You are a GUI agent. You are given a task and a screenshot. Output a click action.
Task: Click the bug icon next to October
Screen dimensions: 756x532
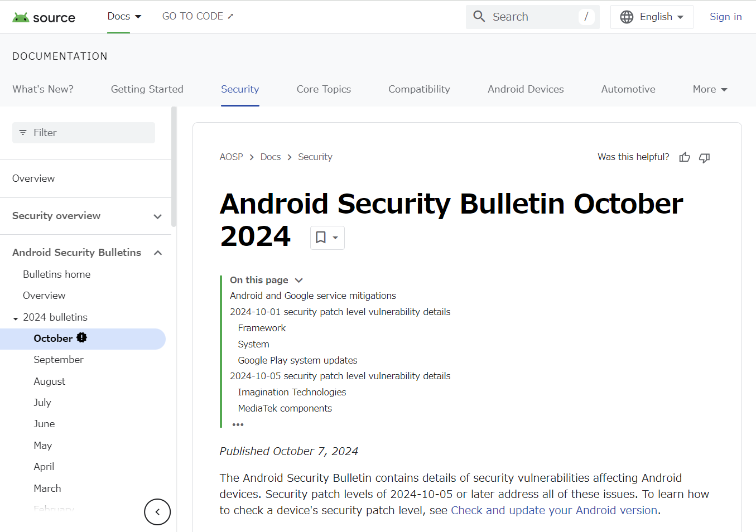click(81, 337)
